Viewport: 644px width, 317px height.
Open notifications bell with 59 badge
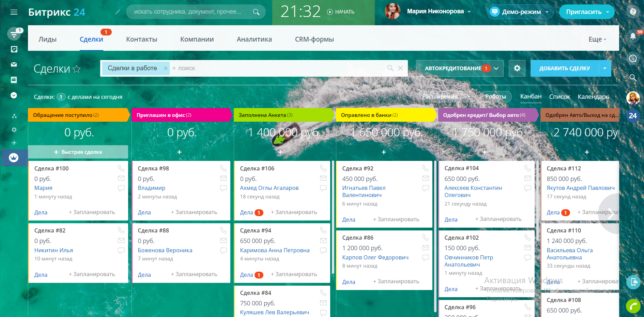click(x=633, y=36)
